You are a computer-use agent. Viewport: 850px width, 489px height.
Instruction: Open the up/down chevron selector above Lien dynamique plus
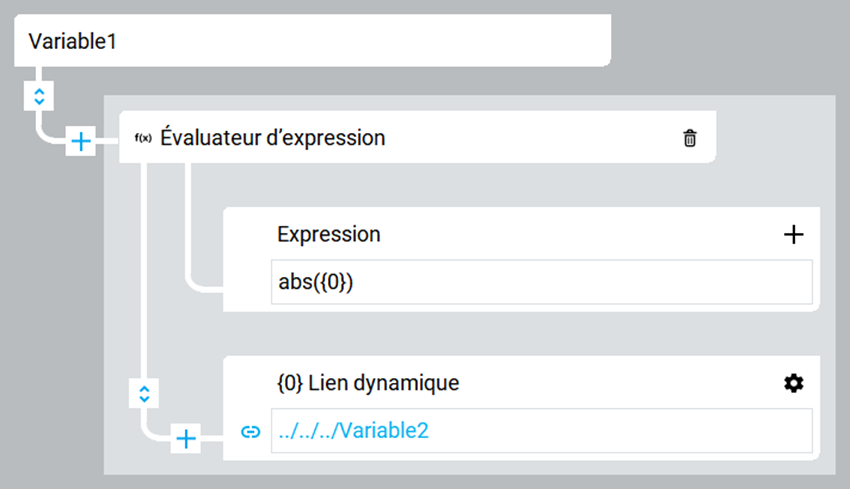click(x=144, y=394)
